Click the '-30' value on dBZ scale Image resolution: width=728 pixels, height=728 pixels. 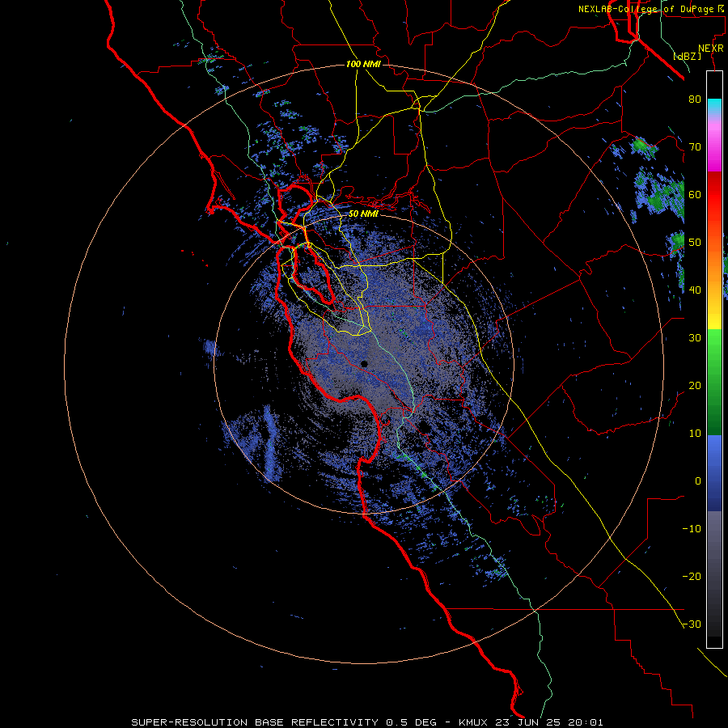[692, 624]
